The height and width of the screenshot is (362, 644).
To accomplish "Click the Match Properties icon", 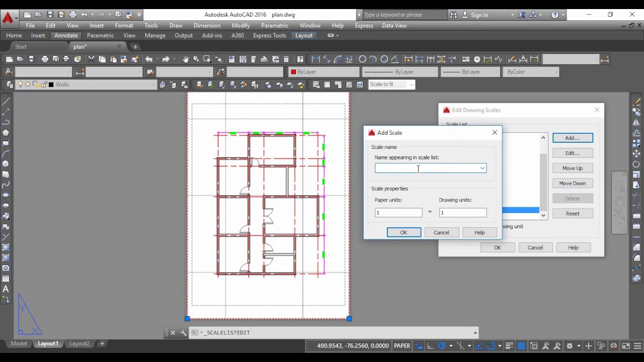I will point(124,59).
